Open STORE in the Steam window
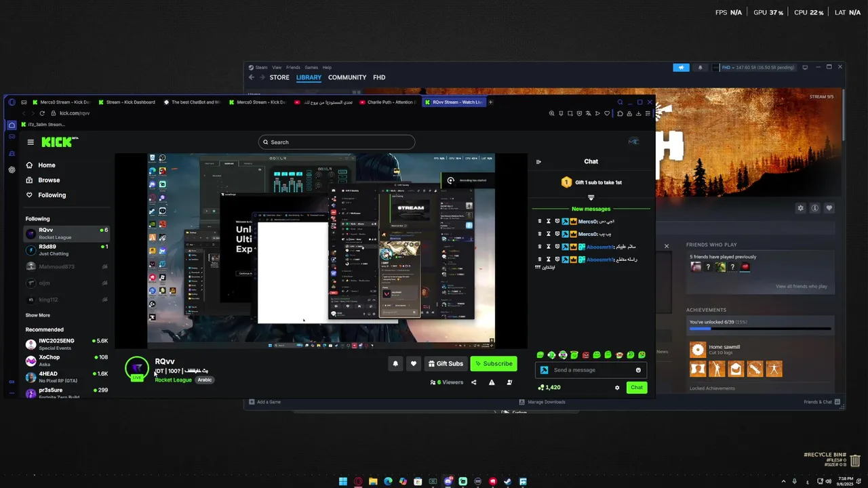This screenshot has height=488, width=868. point(279,77)
